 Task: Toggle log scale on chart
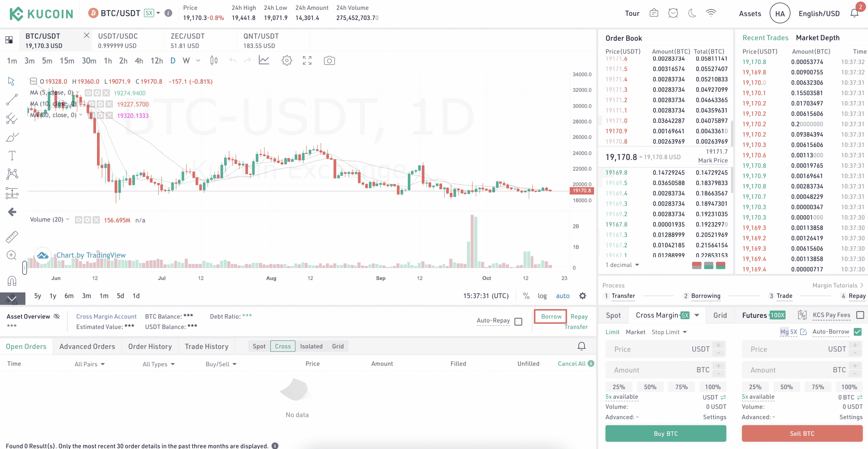[x=542, y=296]
